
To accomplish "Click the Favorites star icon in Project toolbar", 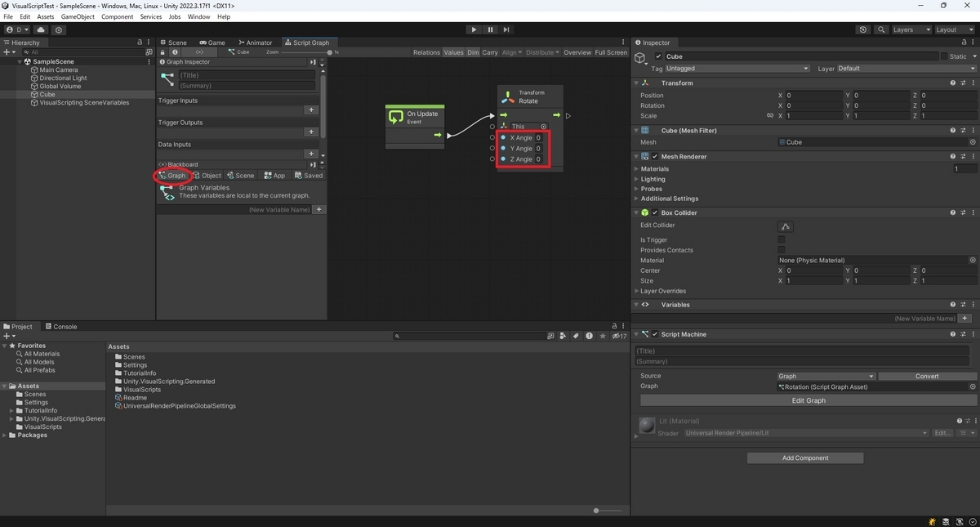I will coord(603,336).
